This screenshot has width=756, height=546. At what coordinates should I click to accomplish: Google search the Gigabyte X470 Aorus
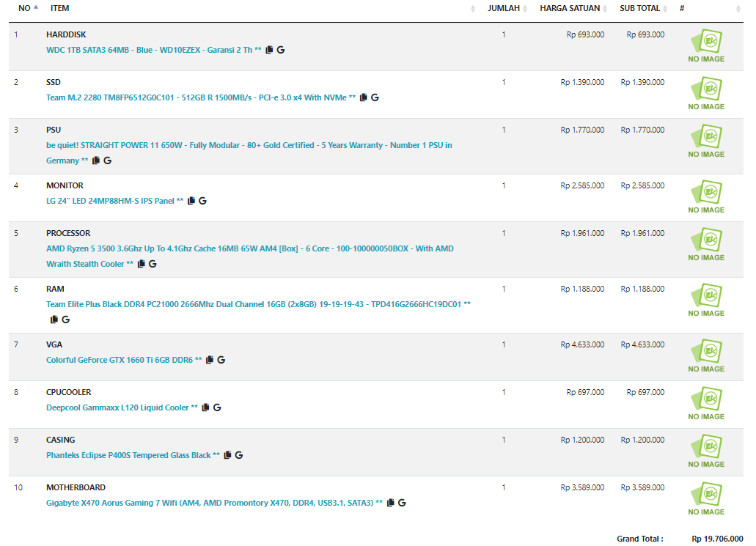point(402,503)
